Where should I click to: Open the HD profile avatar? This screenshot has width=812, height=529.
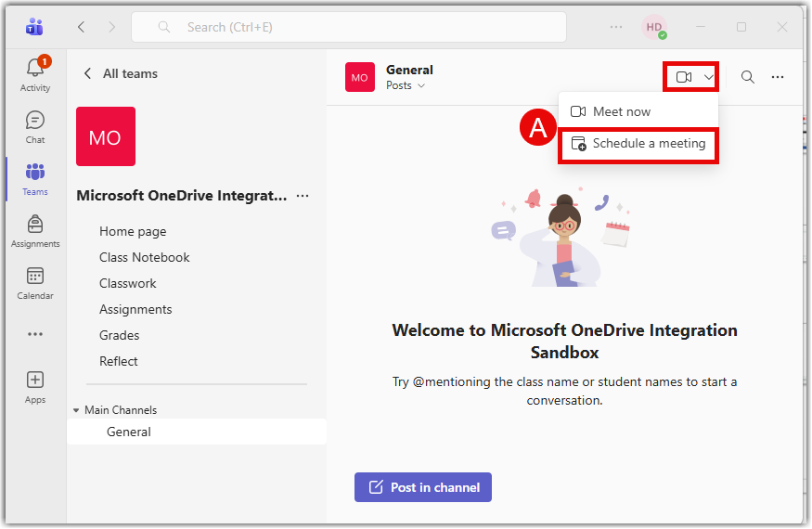point(654,27)
